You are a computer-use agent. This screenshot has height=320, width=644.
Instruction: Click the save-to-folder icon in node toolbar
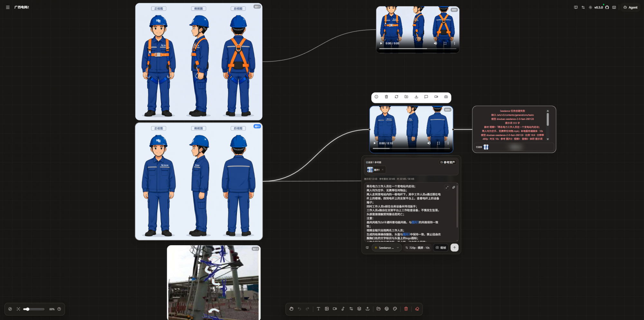pos(406,97)
